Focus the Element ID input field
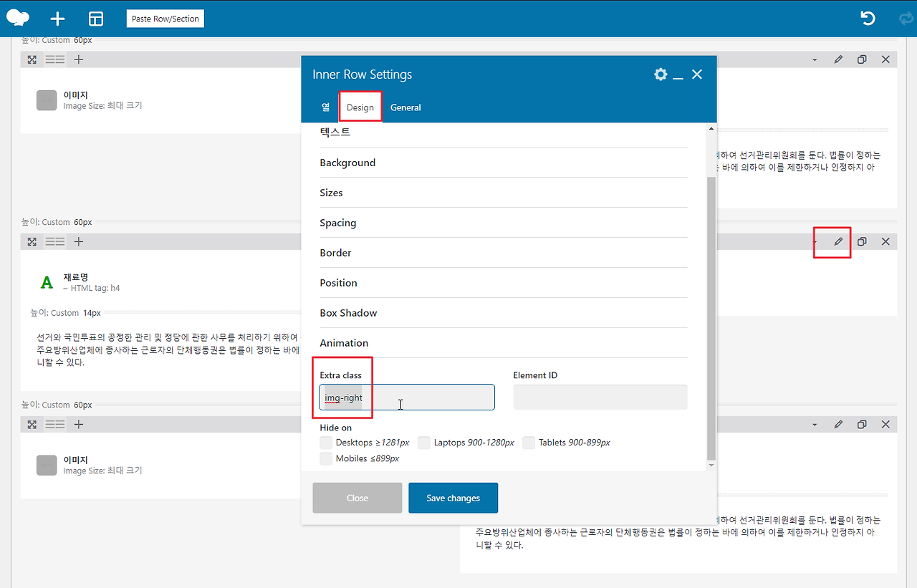 tap(600, 397)
